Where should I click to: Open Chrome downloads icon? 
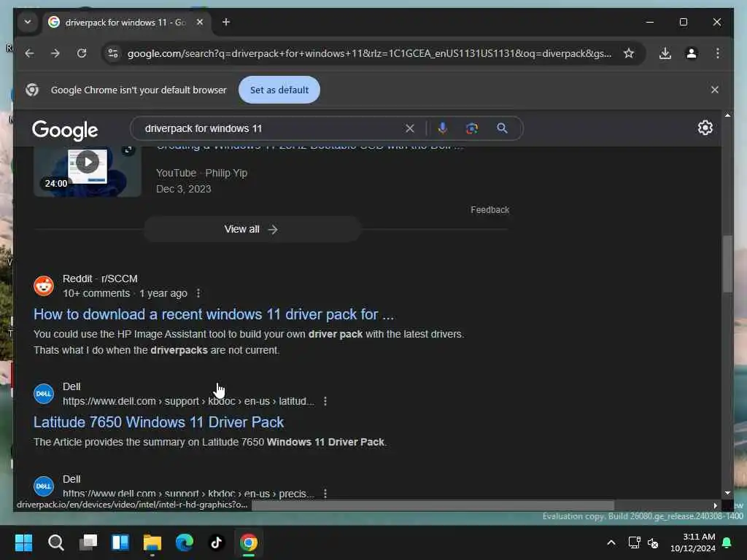pyautogui.click(x=665, y=53)
